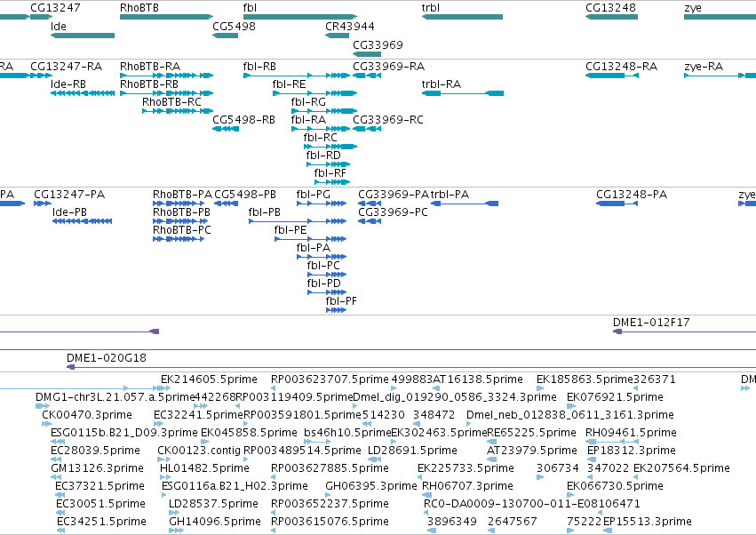Select the fbl-RA transcript
Screen dimensions: 756x535
(321, 129)
